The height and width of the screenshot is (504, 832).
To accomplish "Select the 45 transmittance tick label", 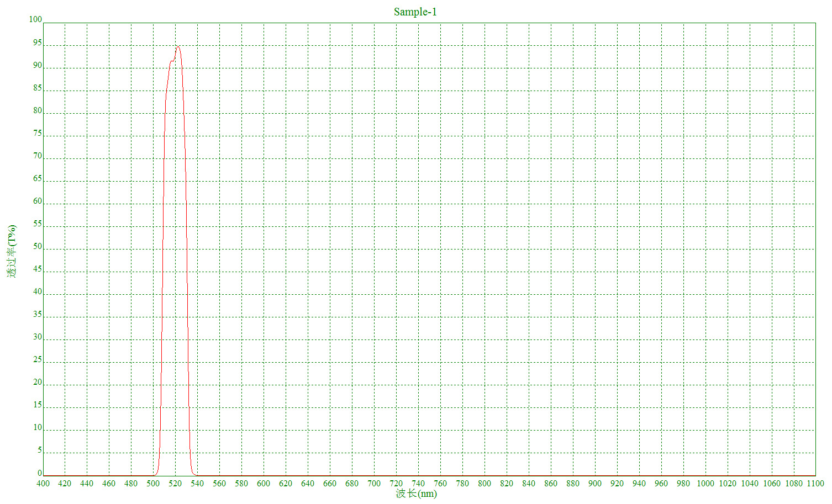I will tap(38, 269).
